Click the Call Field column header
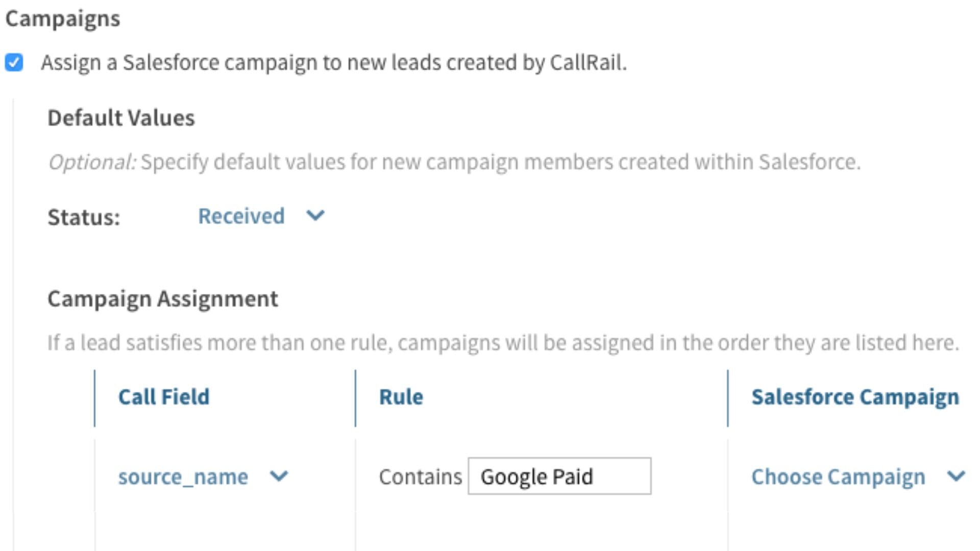This screenshot has width=980, height=551. [164, 397]
